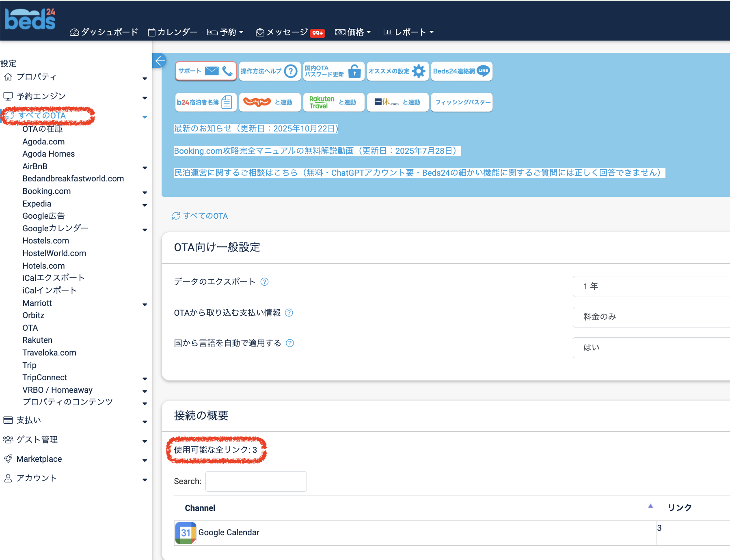This screenshot has width=730, height=560.
Task: Sort table by the Channel column header
Action: tap(200, 508)
